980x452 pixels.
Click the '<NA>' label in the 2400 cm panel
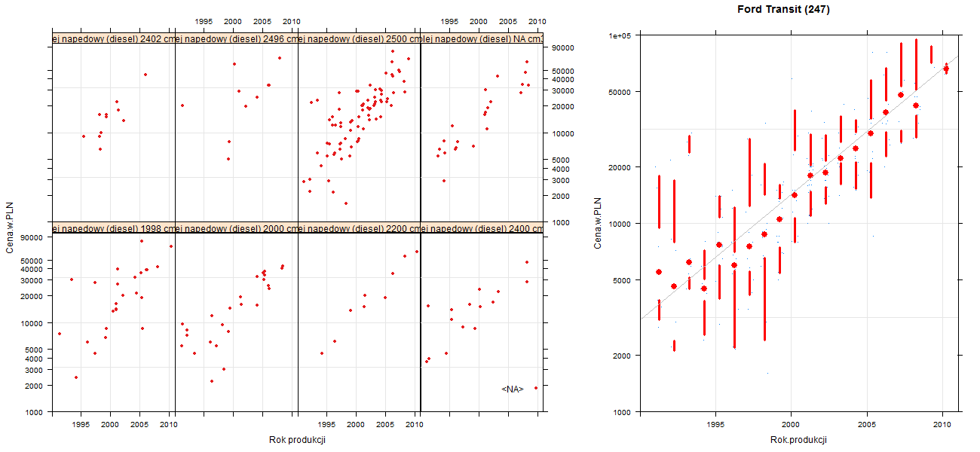point(513,389)
